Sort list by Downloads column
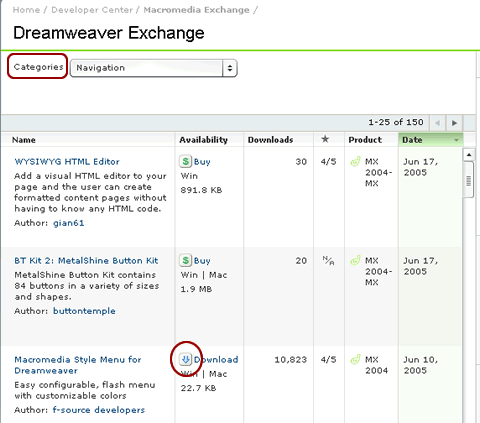 click(x=270, y=140)
